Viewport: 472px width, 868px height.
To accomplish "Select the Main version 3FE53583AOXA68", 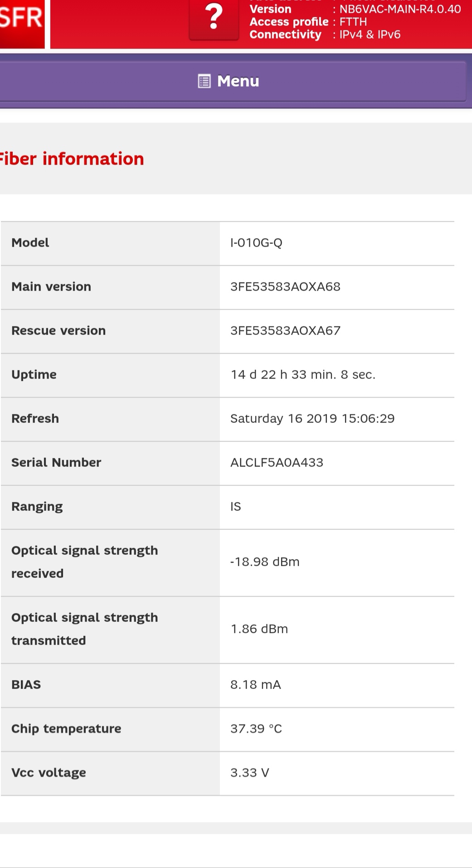I will click(x=286, y=286).
